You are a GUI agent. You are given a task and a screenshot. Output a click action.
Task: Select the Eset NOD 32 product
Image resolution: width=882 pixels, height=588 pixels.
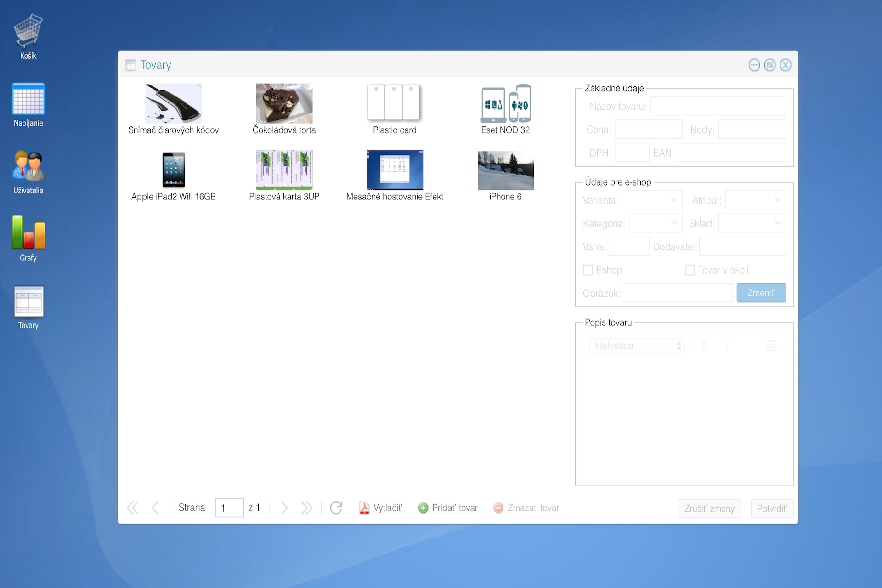505,104
